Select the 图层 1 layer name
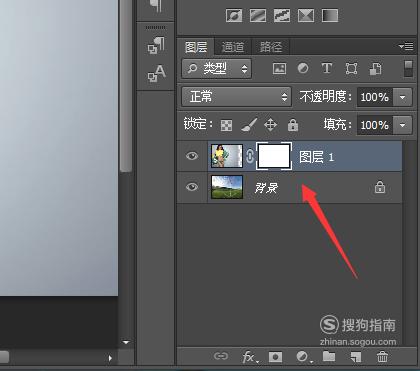This screenshot has width=420, height=371. pyautogui.click(x=316, y=157)
